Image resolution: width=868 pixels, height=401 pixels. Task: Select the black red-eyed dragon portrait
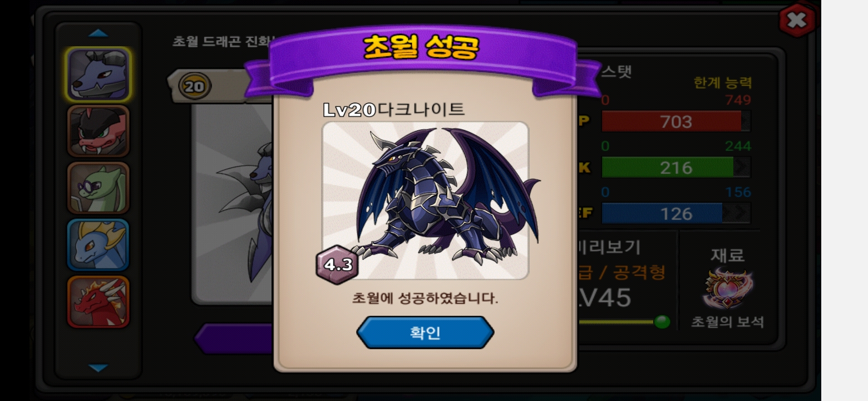[x=98, y=131]
